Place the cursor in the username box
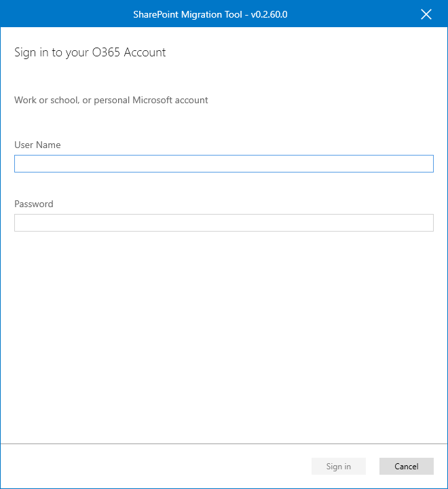The image size is (448, 489). (x=223, y=164)
